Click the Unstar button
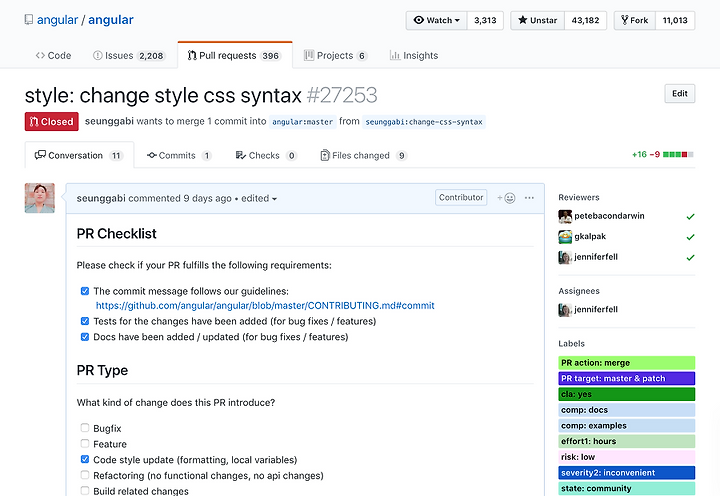Viewport: 720px width, 496px height. click(x=537, y=20)
